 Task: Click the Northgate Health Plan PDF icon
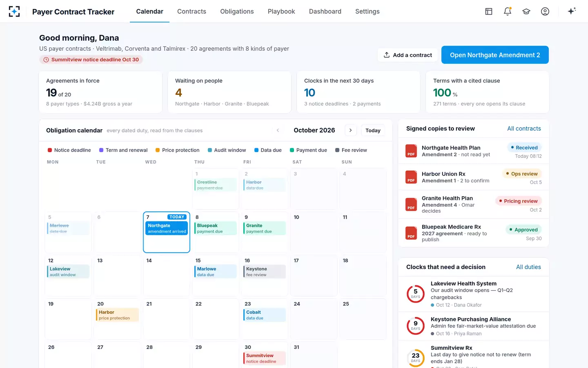point(411,151)
